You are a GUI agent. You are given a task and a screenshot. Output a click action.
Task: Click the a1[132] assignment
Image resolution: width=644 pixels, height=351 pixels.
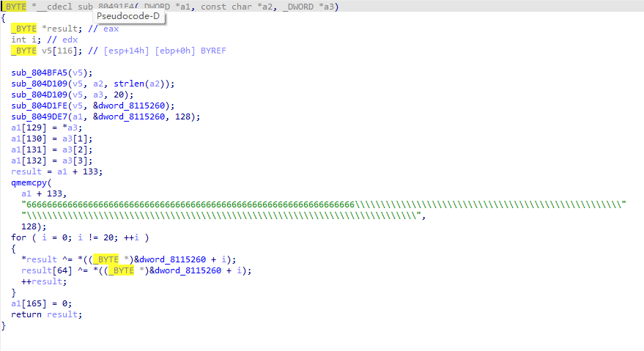tap(52, 160)
